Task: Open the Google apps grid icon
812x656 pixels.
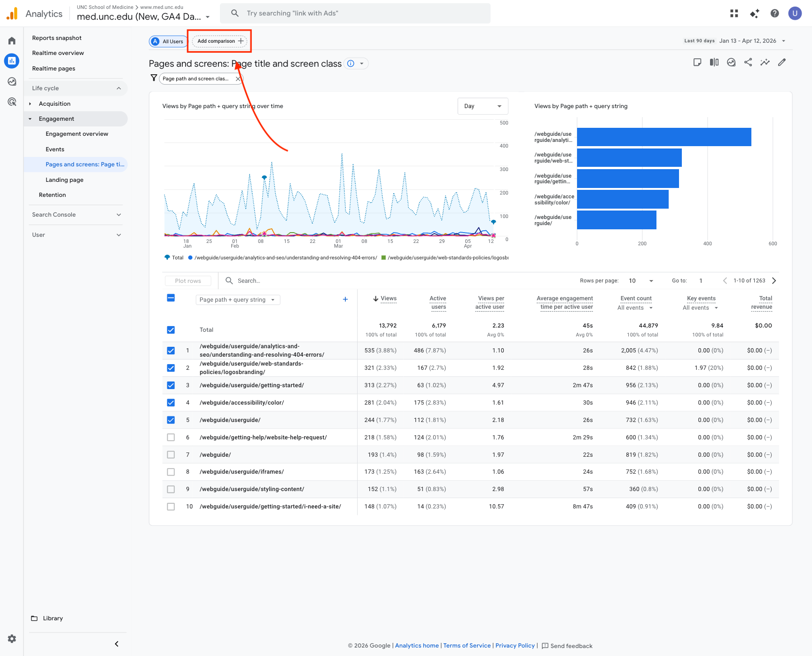Action: pyautogui.click(x=734, y=13)
